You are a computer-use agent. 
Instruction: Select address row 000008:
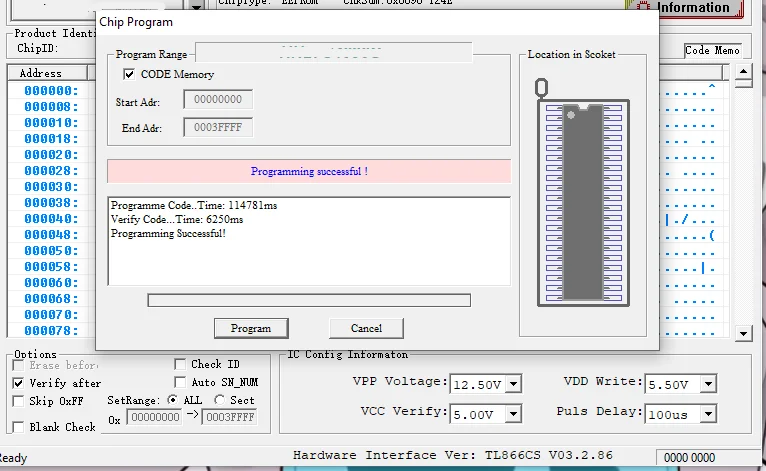pos(51,107)
